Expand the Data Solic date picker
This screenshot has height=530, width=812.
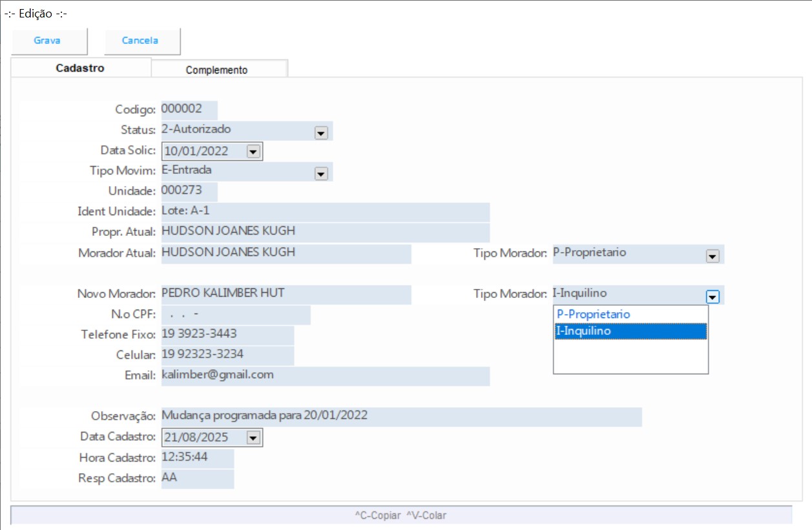(x=253, y=151)
